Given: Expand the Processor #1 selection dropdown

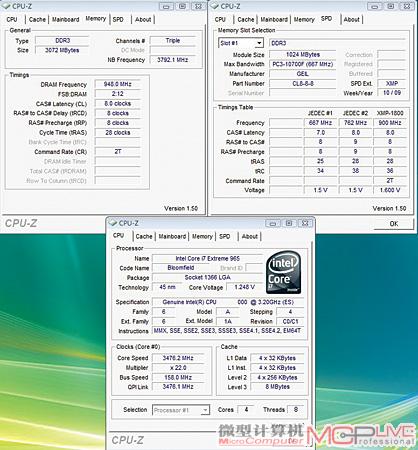Looking at the screenshot, I should (206, 410).
